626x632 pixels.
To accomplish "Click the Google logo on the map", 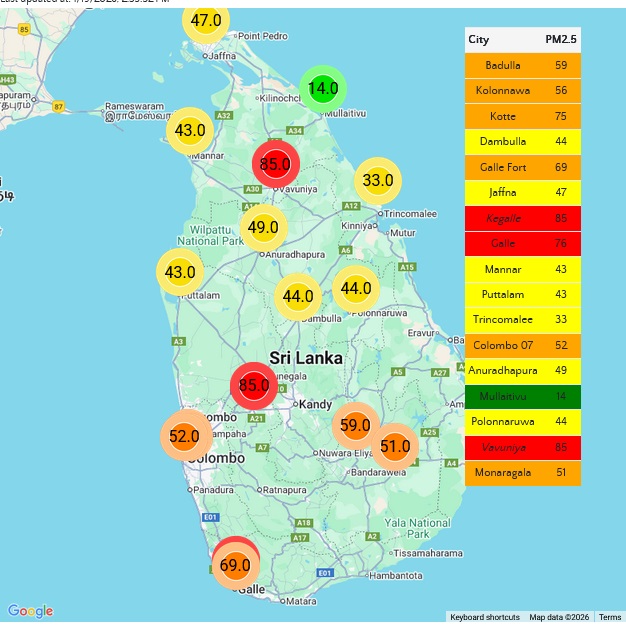I will coord(30,611).
